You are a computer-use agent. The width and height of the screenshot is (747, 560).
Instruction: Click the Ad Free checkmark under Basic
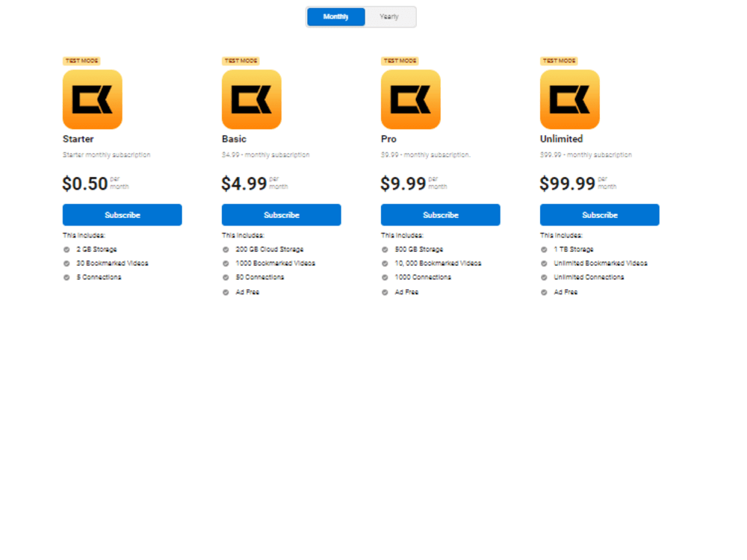pos(226,293)
